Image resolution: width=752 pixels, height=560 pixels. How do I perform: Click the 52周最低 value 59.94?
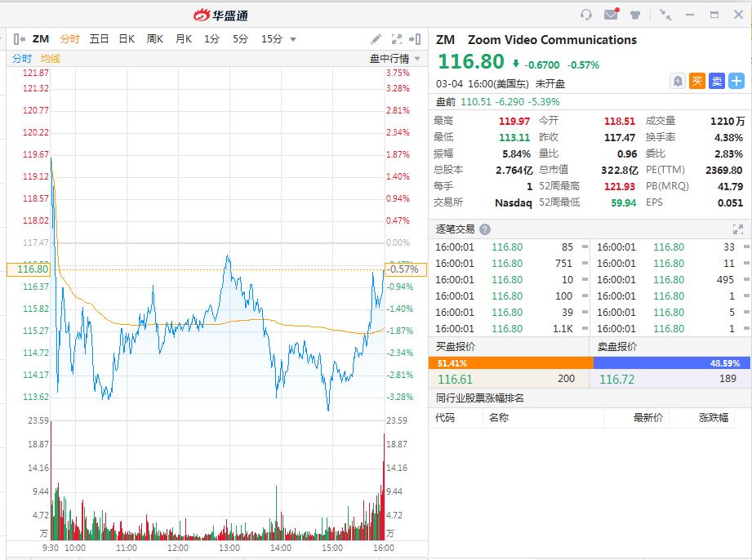(624, 202)
